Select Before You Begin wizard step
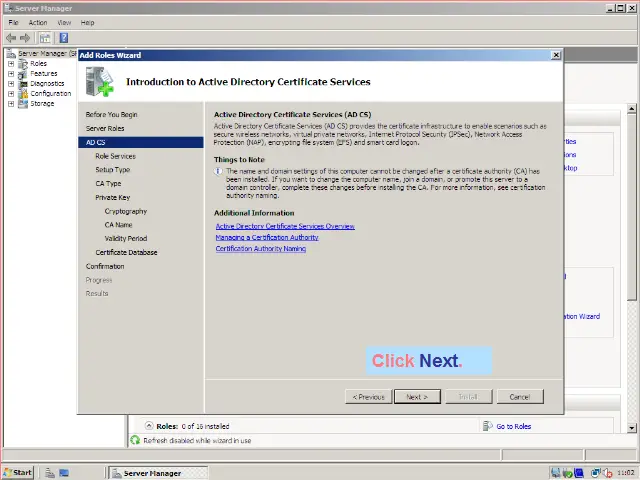The width and height of the screenshot is (640, 480). 111,115
